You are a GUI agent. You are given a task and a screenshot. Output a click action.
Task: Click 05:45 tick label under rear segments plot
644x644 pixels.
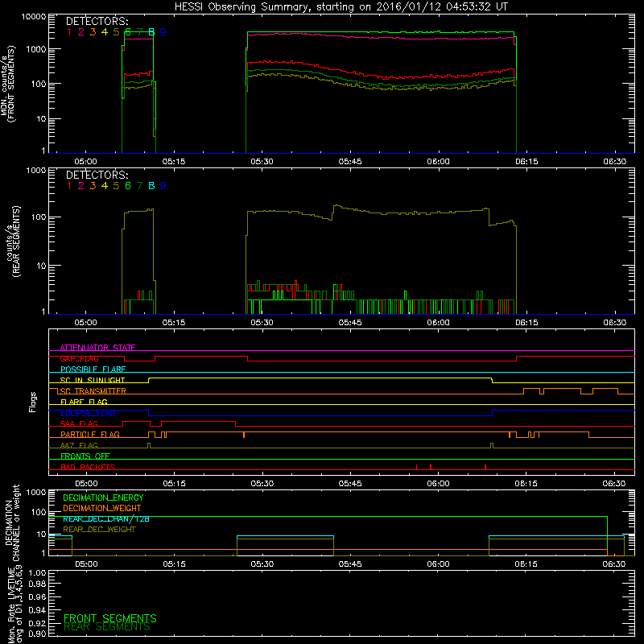coord(350,323)
